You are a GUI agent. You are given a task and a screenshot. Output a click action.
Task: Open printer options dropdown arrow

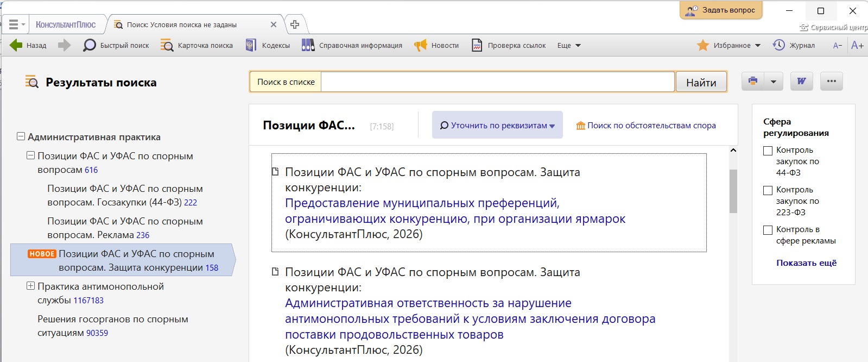click(x=773, y=81)
